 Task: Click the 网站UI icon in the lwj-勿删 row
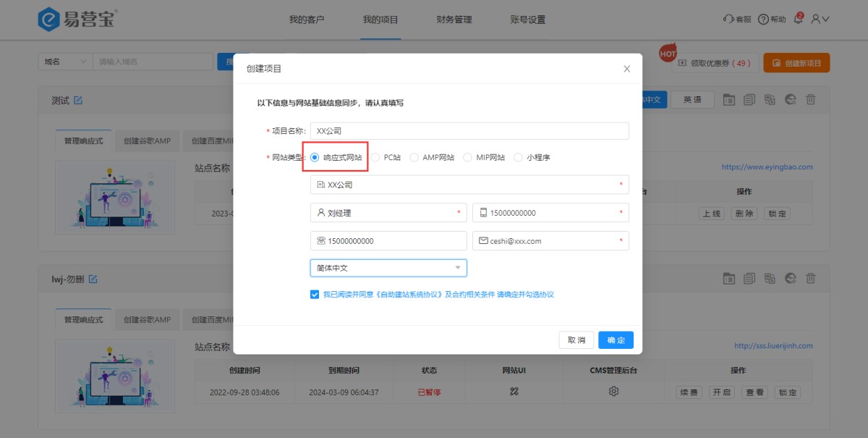coord(515,392)
